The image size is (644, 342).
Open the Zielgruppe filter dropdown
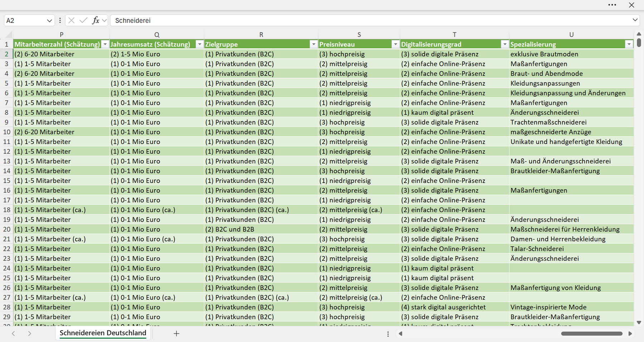tap(313, 44)
